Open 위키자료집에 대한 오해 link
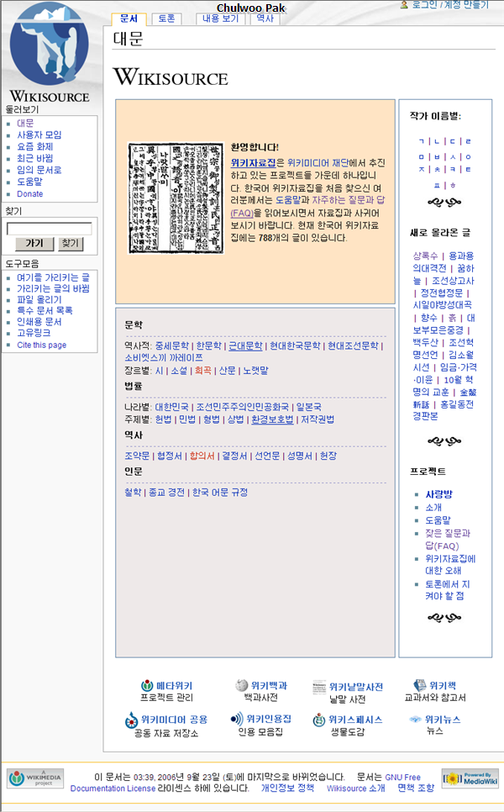This screenshot has width=504, height=812. [451, 565]
